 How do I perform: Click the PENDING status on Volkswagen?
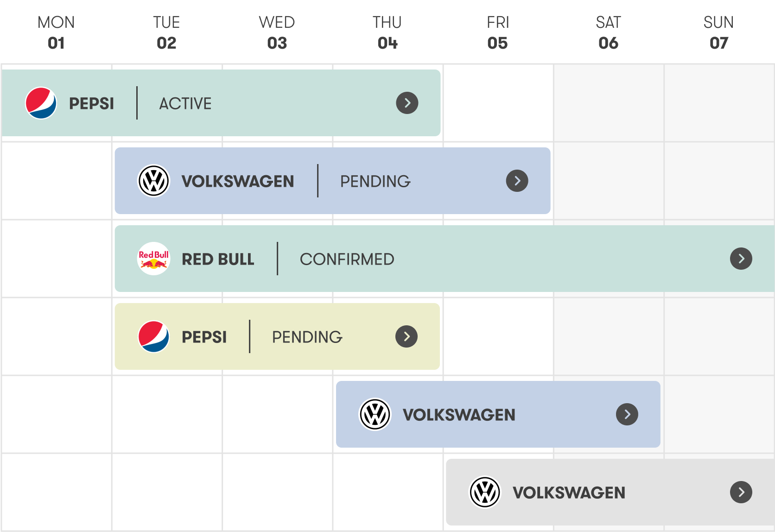point(375,181)
